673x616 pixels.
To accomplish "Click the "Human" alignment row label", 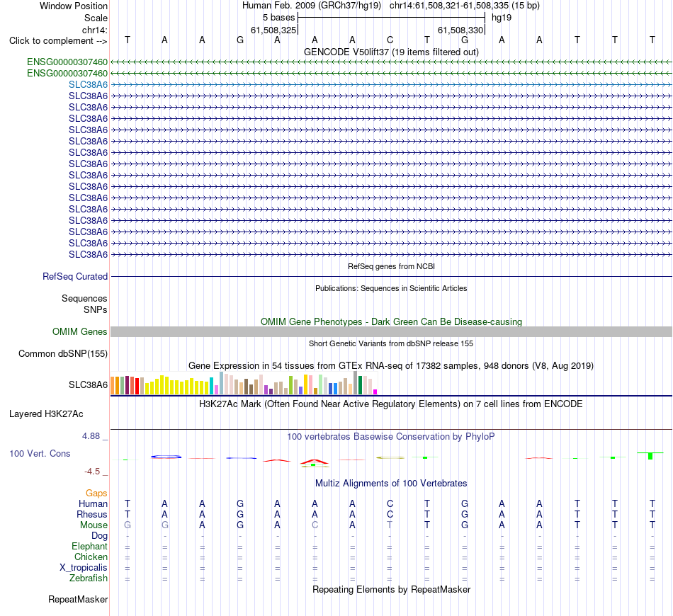I will point(93,503).
